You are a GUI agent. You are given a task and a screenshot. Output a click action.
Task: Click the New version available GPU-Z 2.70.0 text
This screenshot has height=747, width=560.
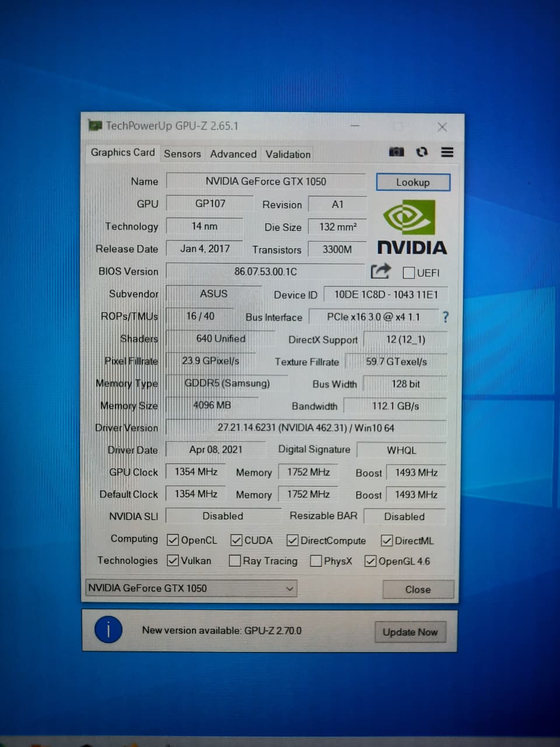(222, 630)
